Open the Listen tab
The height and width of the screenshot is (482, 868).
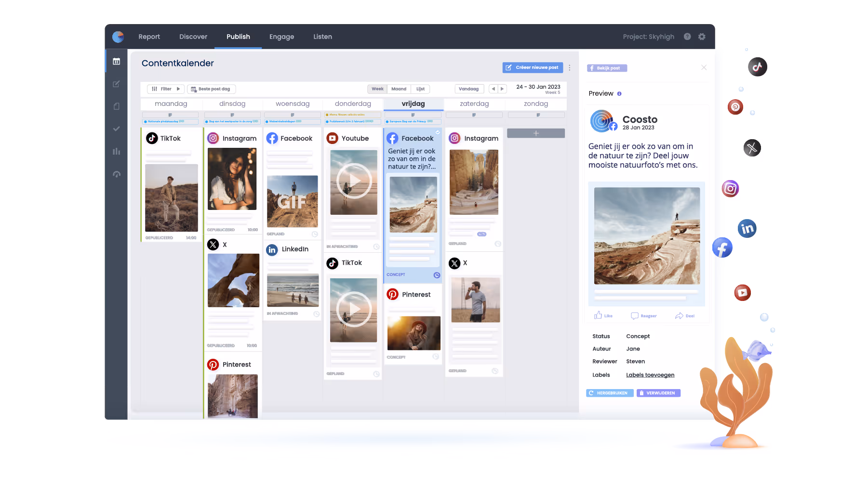pyautogui.click(x=322, y=37)
